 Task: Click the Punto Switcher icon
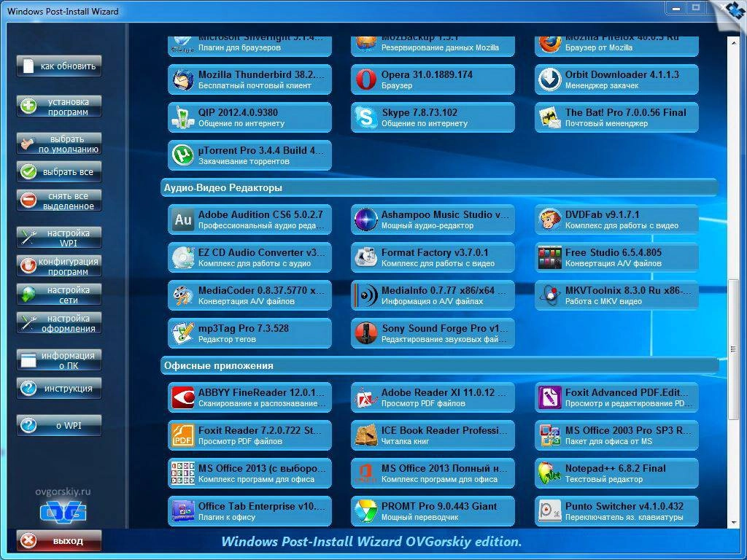pos(550,511)
